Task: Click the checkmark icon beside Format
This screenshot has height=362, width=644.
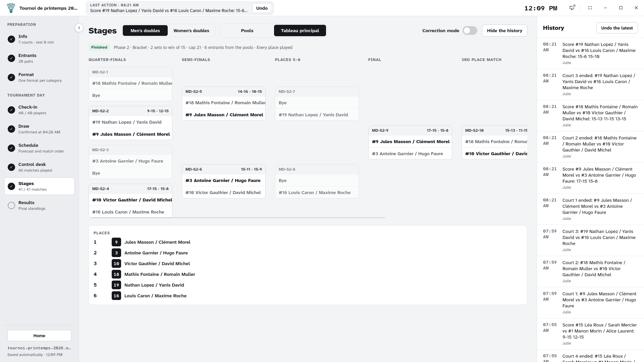Action: coord(11,77)
